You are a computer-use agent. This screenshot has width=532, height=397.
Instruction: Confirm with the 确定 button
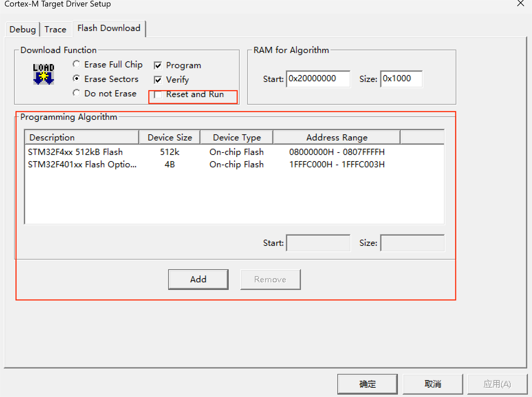367,384
